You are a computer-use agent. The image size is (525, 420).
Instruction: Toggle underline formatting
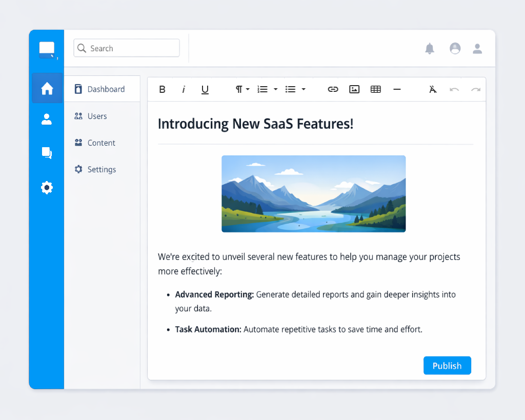coord(205,90)
